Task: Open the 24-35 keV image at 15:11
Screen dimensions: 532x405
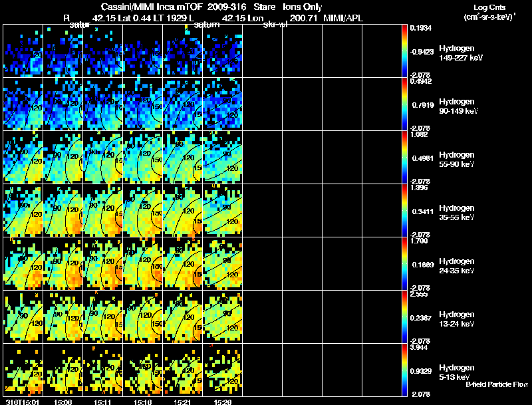Action: [103, 264]
